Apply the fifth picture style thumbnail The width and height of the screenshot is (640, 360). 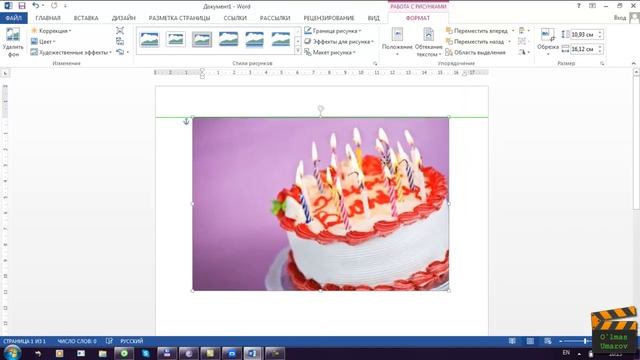coord(254,40)
